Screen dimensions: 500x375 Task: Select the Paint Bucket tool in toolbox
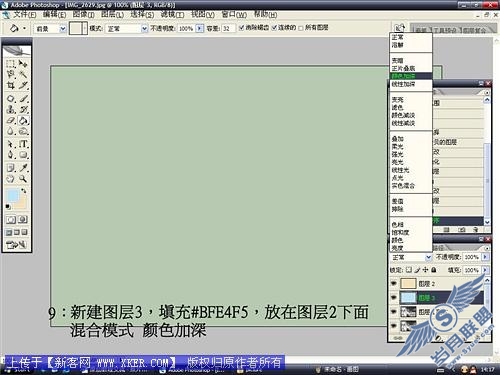click(23, 120)
